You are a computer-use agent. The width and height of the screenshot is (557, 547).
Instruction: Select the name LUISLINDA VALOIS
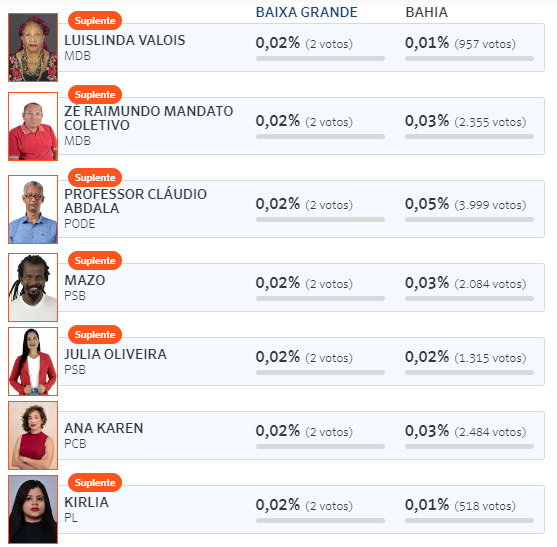click(125, 40)
